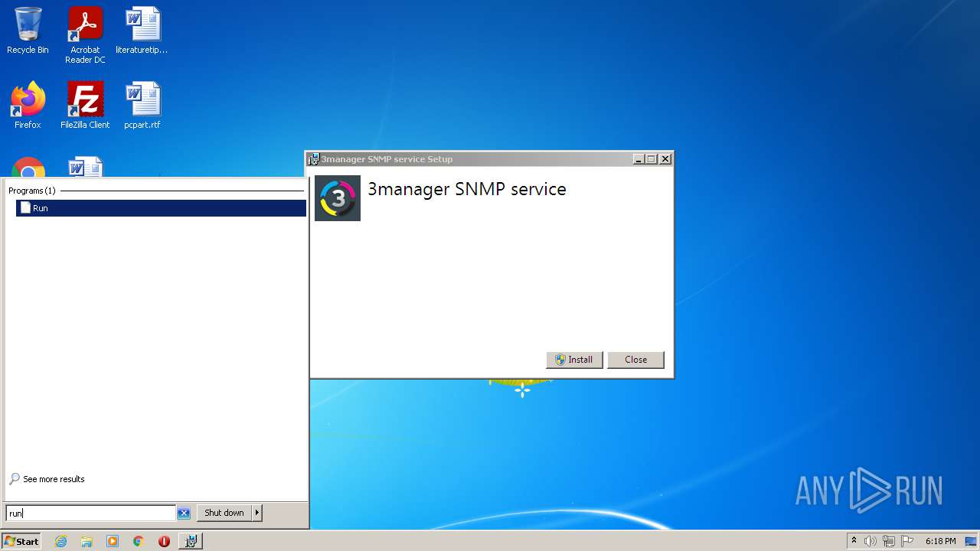Select the pcpart.rtf desktop file
This screenshot has height=551, width=980.
pyautogui.click(x=142, y=106)
